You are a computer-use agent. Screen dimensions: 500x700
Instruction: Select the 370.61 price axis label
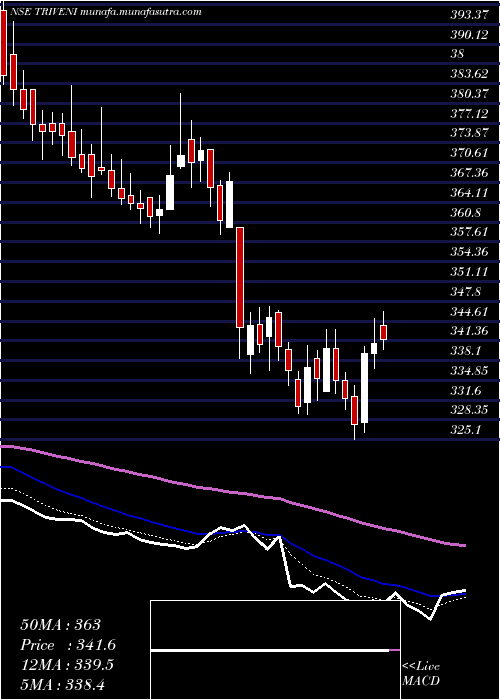click(x=471, y=153)
